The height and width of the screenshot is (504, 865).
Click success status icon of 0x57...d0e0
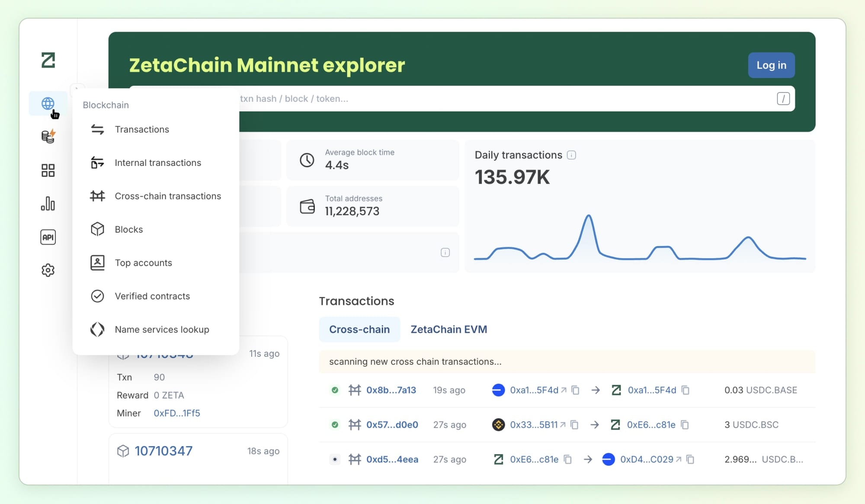(335, 424)
